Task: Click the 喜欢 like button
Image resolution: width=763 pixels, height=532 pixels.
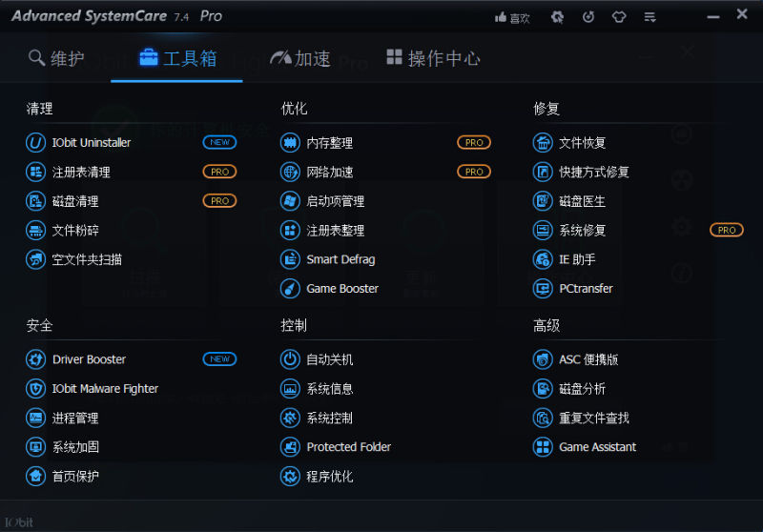Action: (x=512, y=17)
